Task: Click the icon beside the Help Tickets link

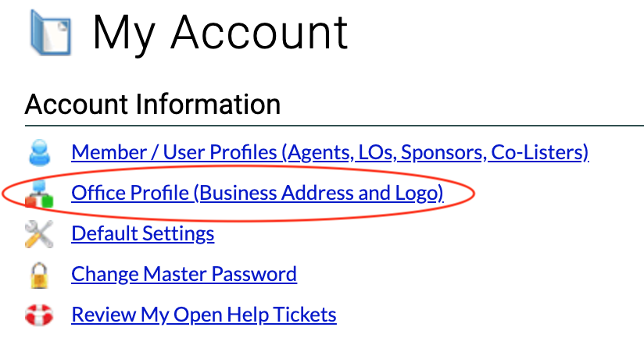Action: tap(38, 315)
